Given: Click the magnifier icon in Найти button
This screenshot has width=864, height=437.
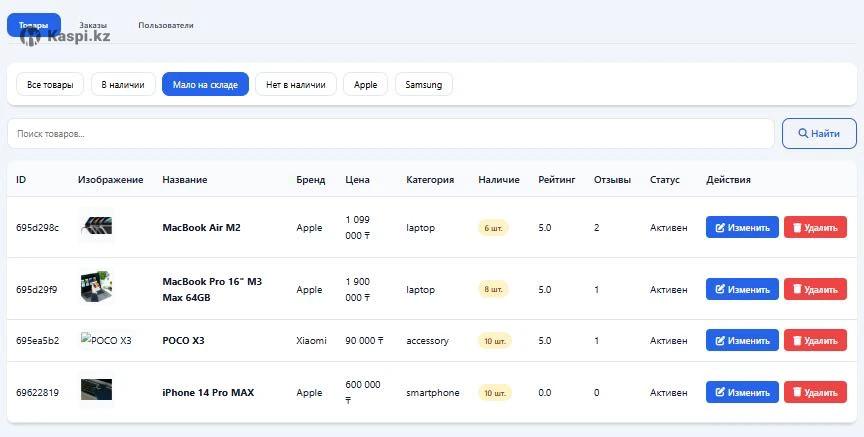Looking at the screenshot, I should (801, 133).
